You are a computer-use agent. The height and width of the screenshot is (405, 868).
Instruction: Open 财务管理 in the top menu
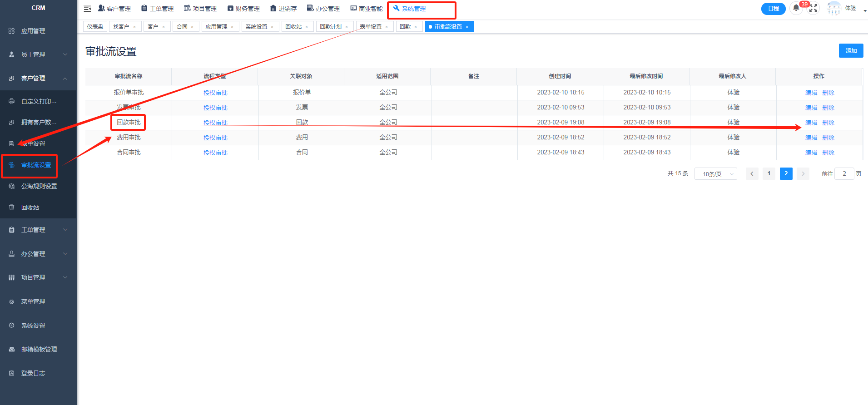pyautogui.click(x=243, y=9)
